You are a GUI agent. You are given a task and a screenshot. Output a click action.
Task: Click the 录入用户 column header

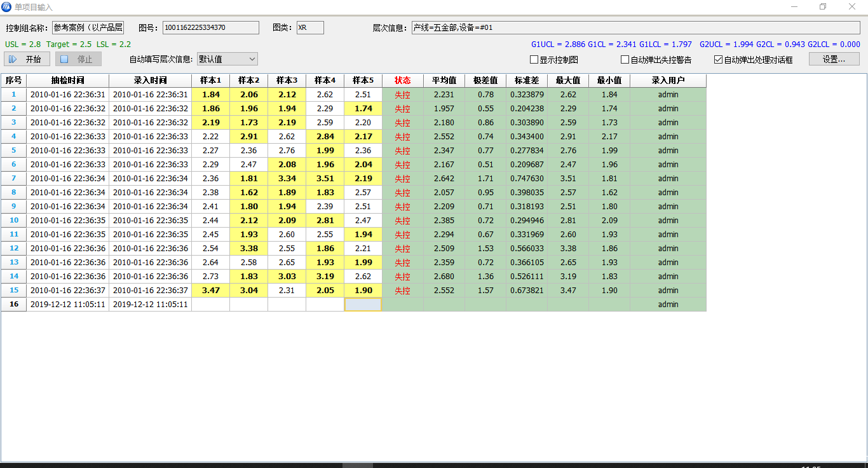click(668, 81)
